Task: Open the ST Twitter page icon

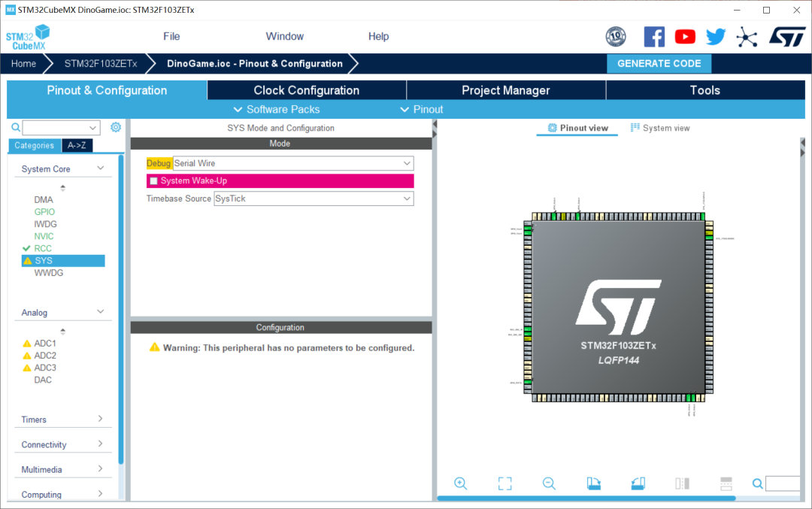Action: 716,36
